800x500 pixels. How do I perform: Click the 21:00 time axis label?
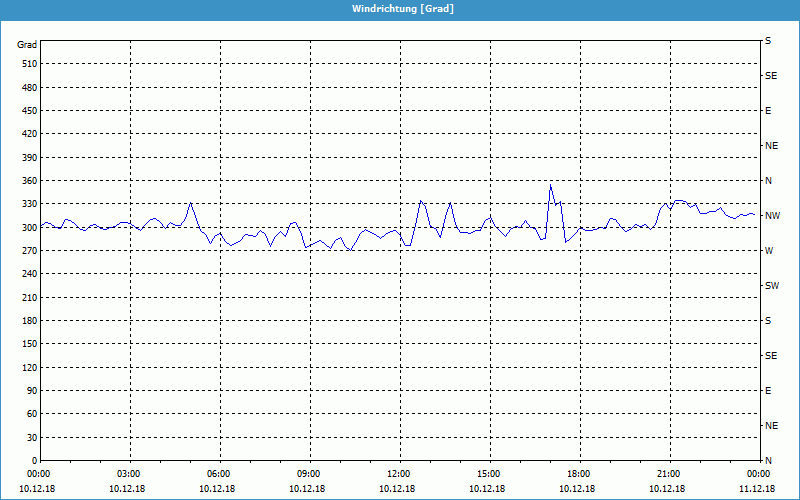(668, 474)
